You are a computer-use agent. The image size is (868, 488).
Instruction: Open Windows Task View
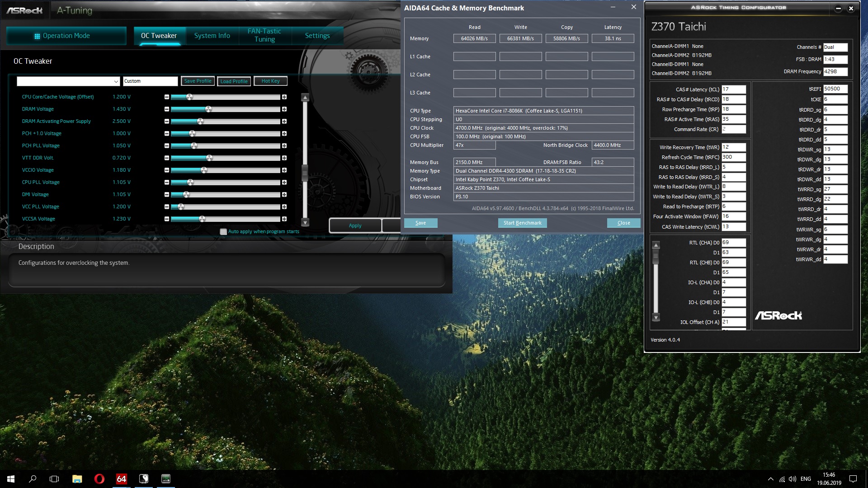[x=54, y=479]
